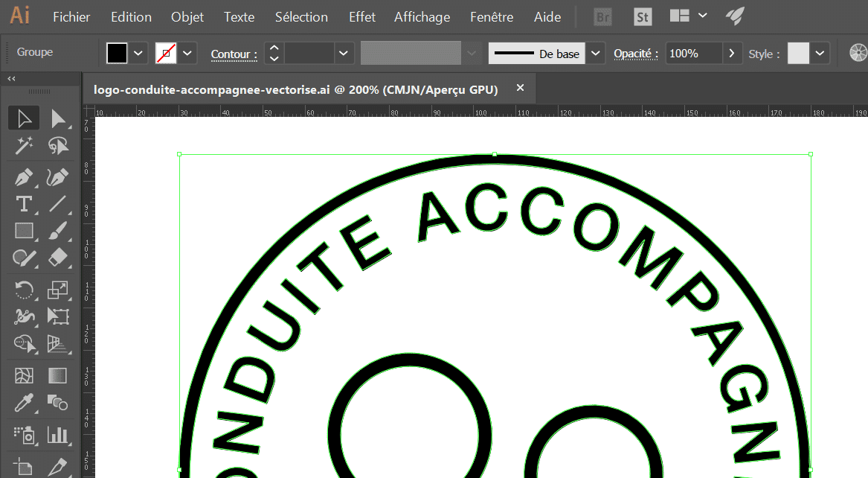
Task: Open the Edition menu
Action: (x=131, y=17)
